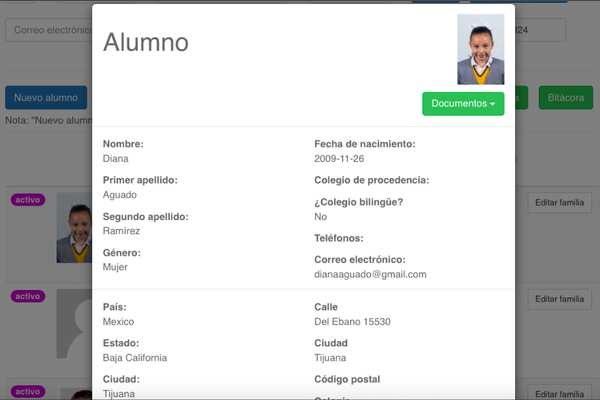Click the email dianaaguado@gmail.com
The height and width of the screenshot is (400, 600).
pos(370,274)
